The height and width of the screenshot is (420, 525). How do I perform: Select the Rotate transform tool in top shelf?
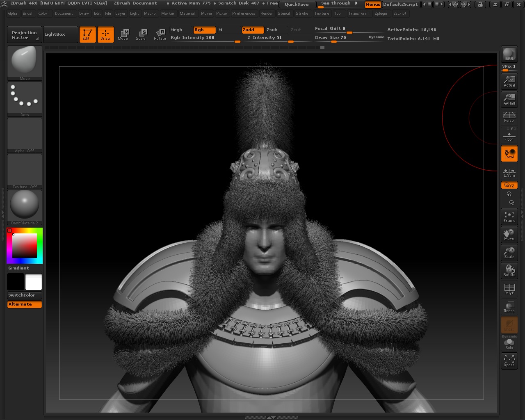point(160,34)
